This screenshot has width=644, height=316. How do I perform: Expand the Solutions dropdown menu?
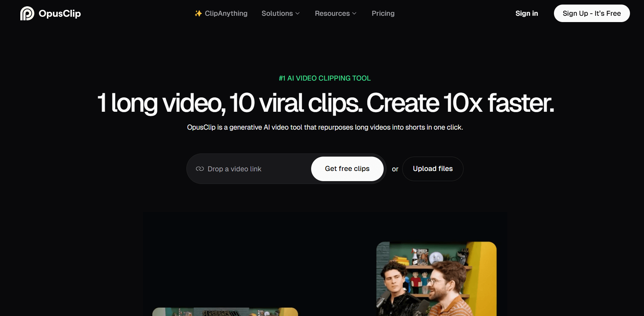tap(281, 13)
